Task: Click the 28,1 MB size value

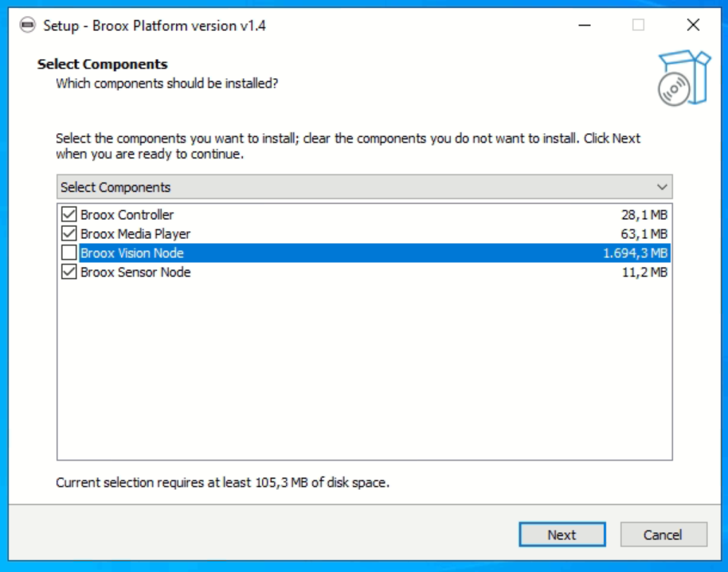Action: tap(644, 214)
